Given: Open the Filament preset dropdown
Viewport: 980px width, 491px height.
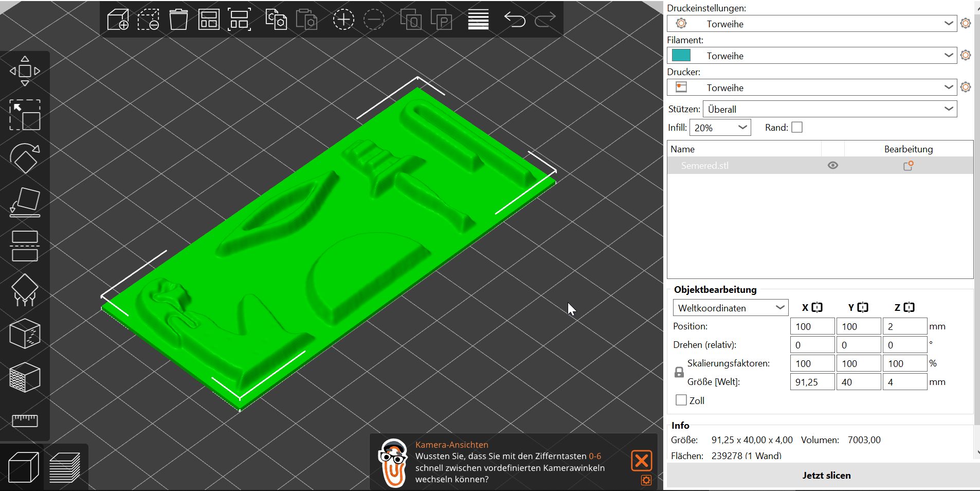Looking at the screenshot, I should click(x=812, y=56).
